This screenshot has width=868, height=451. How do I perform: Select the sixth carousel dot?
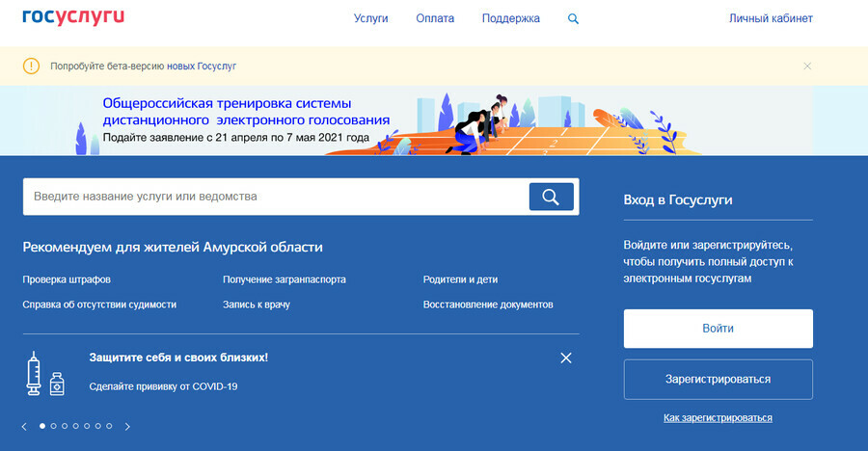click(x=97, y=426)
